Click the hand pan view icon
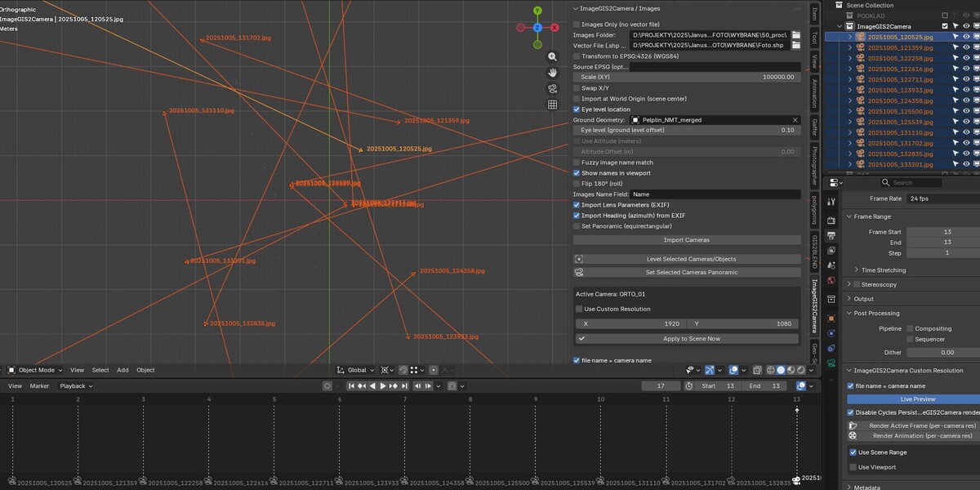 (x=553, y=73)
